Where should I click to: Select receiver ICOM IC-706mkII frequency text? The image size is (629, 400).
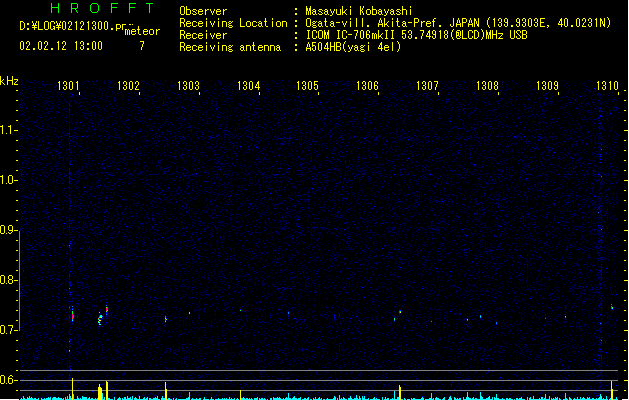point(416,35)
